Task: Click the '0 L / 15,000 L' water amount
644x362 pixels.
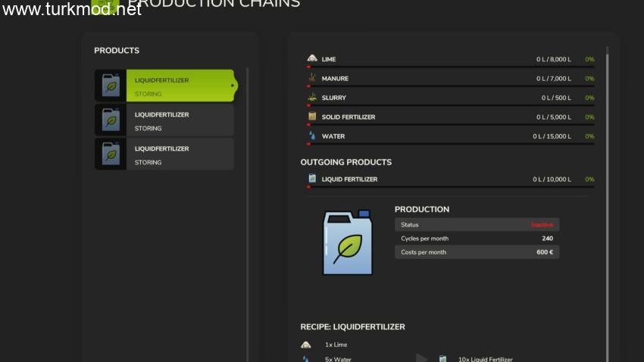Action: tap(552, 136)
